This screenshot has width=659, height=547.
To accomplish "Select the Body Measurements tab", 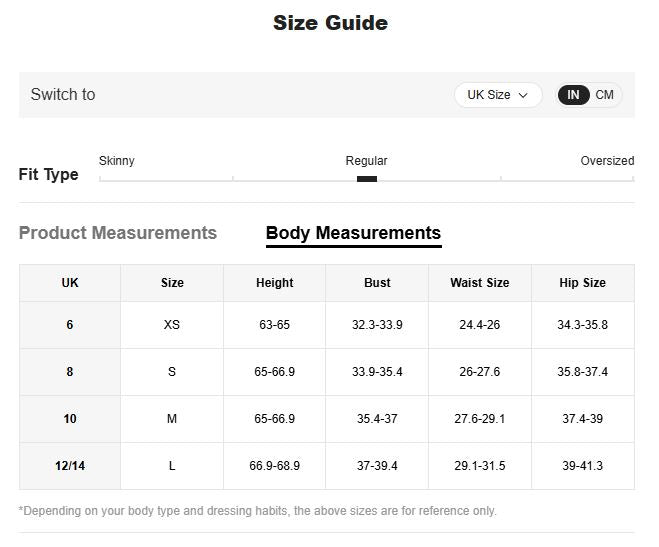I will coord(353,233).
